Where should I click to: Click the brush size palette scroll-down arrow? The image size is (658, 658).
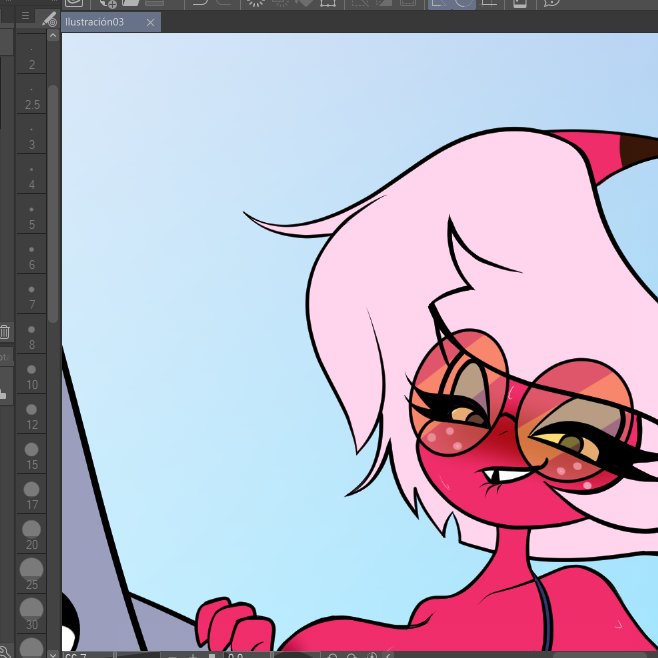point(53,654)
